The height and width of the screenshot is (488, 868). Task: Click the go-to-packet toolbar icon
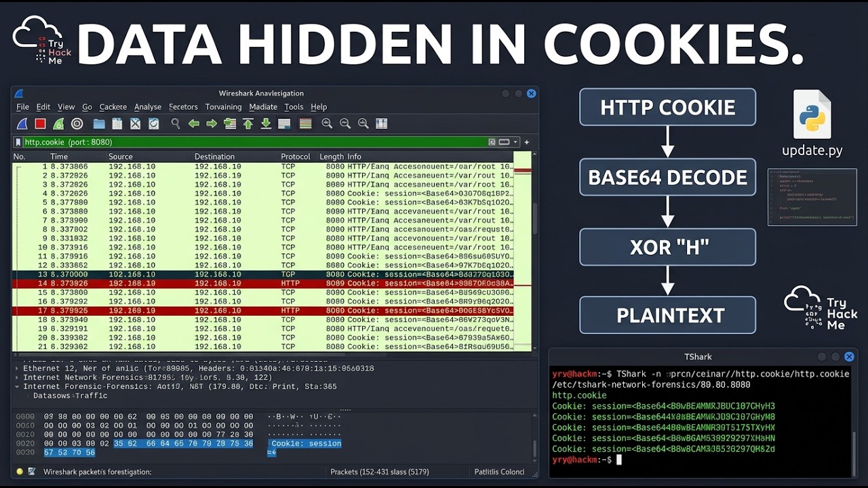pyautogui.click(x=230, y=123)
